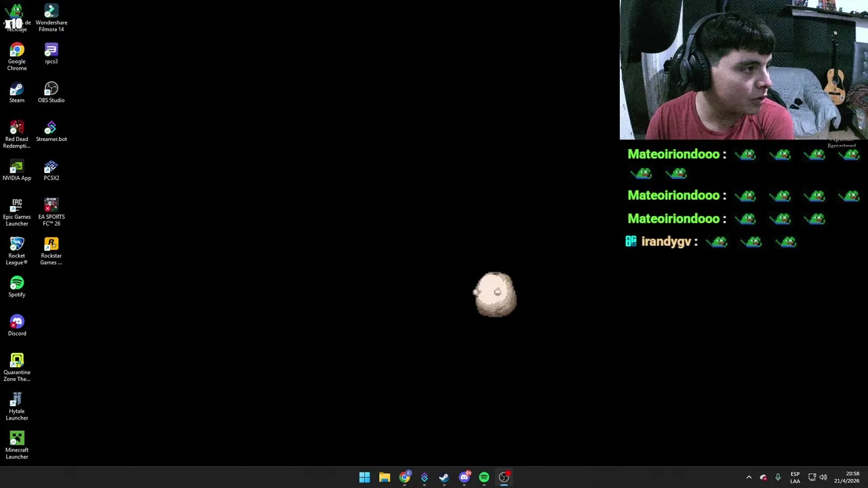
Task: Open Discord from the taskbar
Action: coord(465,477)
